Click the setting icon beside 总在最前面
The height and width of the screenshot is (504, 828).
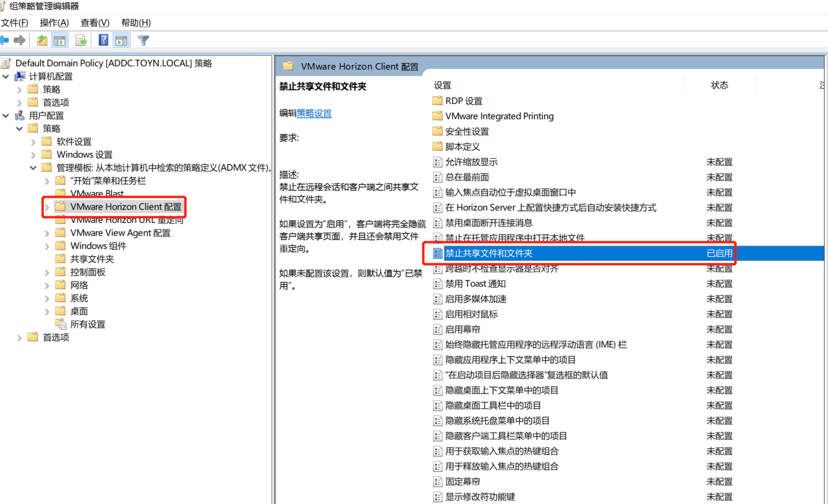click(437, 177)
